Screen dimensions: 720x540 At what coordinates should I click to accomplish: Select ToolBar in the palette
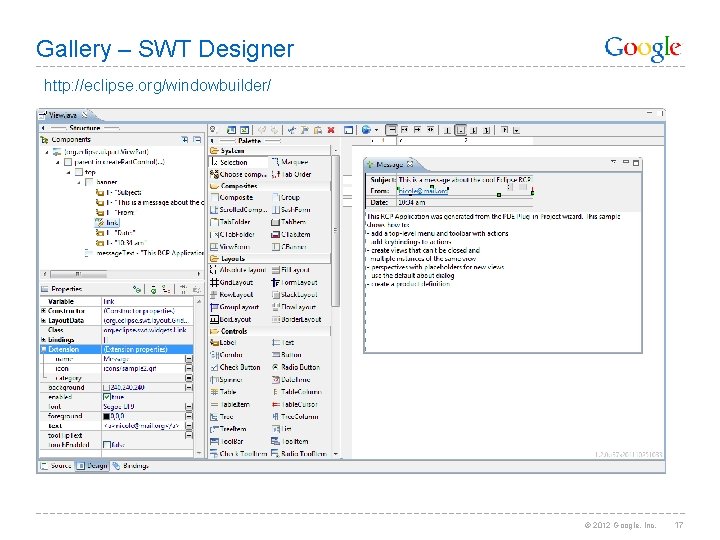(x=226, y=442)
